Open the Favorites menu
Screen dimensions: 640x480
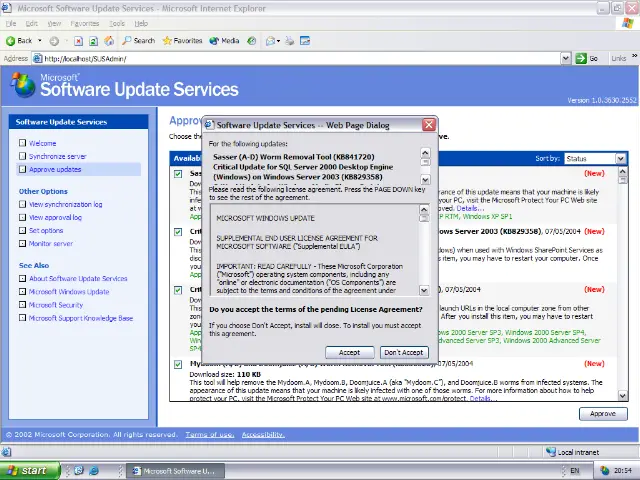tap(84, 23)
